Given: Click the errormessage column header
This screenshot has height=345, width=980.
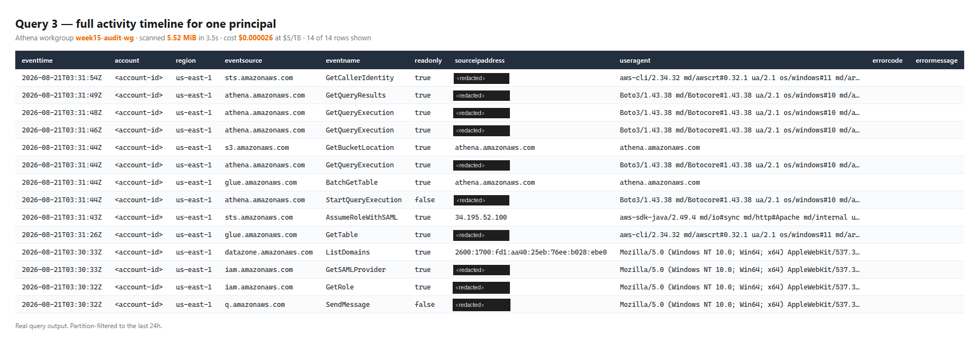Looking at the screenshot, I should coord(936,60).
